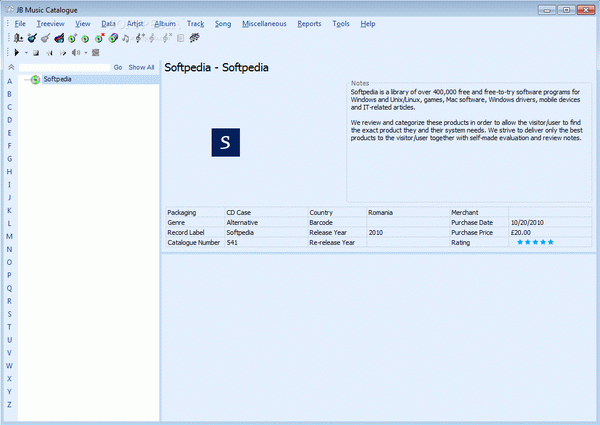Image resolution: width=600 pixels, height=425 pixels.
Task: Collapse the tree panel with double chevron
Action: (x=11, y=67)
